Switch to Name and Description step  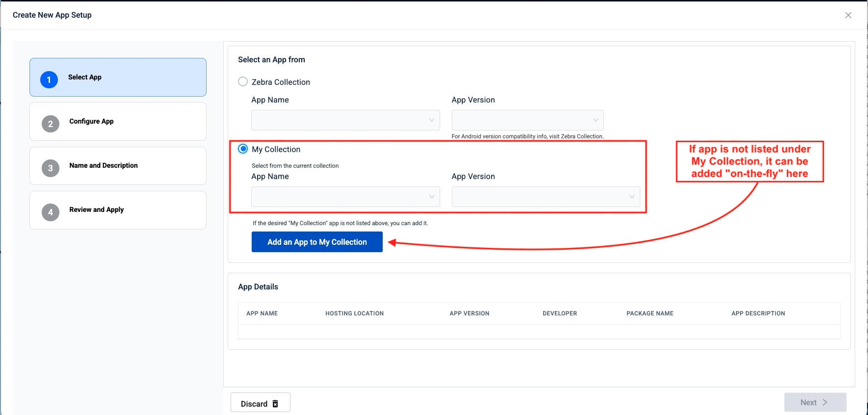coord(104,165)
